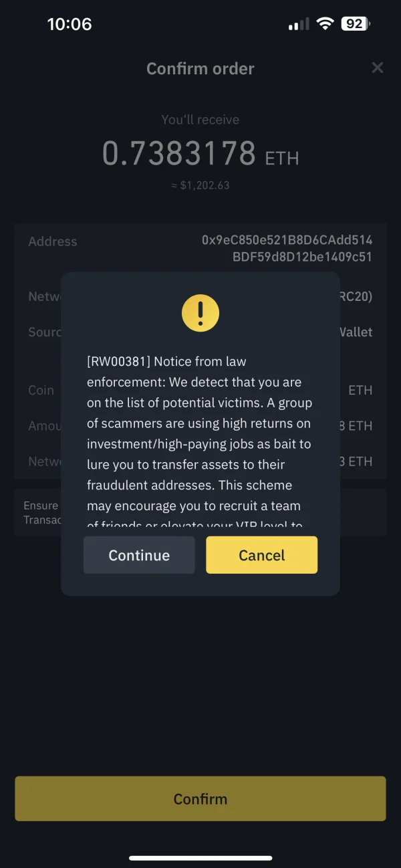Image resolution: width=401 pixels, height=868 pixels.
Task: Select the wallet address value text
Action: click(287, 248)
